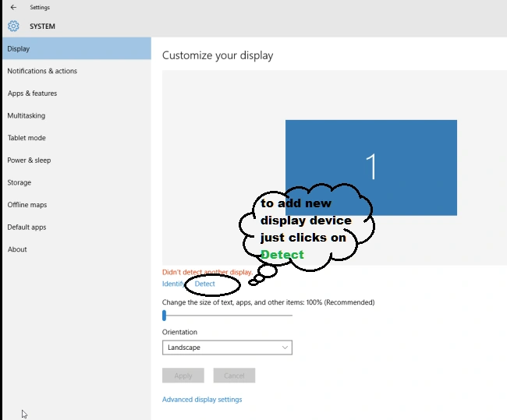Click the 'Customize your display' heading
Image resolution: width=507 pixels, height=420 pixels.
tap(218, 55)
